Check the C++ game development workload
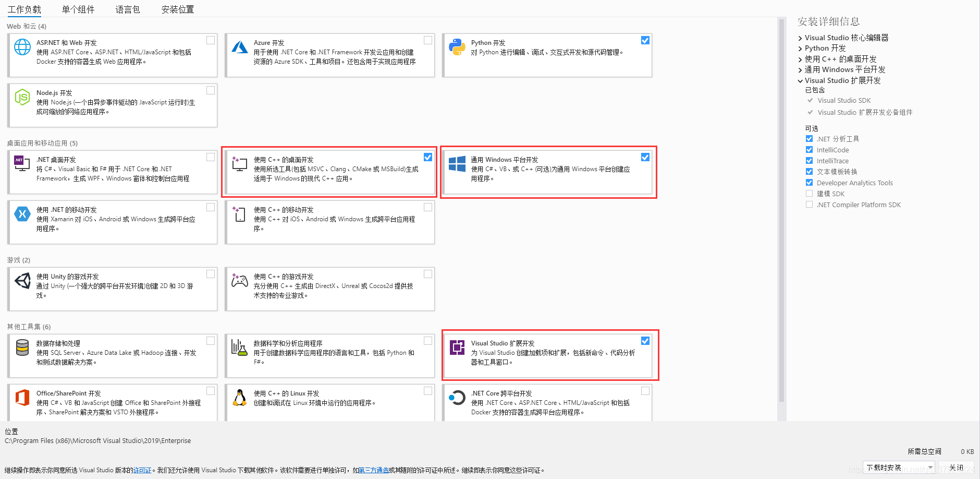 click(x=428, y=274)
